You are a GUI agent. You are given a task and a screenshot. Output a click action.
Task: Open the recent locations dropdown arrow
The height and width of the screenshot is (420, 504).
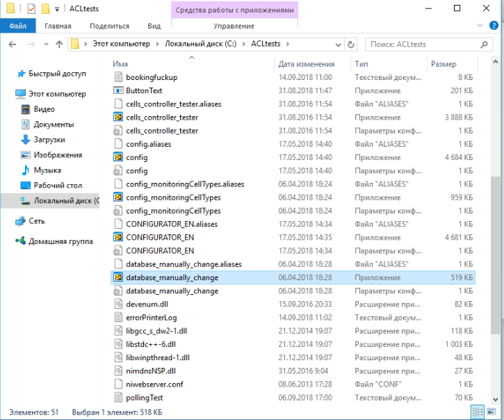pyautogui.click(x=45, y=45)
